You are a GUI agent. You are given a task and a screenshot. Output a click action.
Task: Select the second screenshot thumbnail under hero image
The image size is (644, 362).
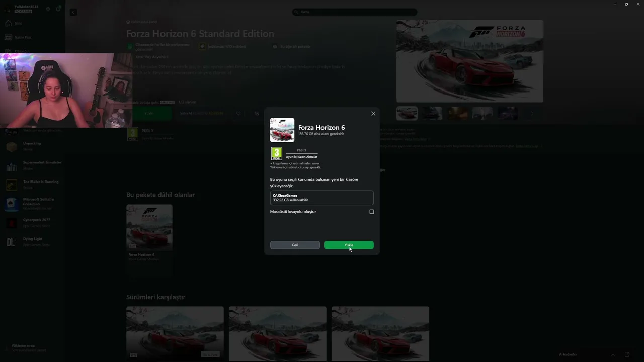[x=432, y=113]
